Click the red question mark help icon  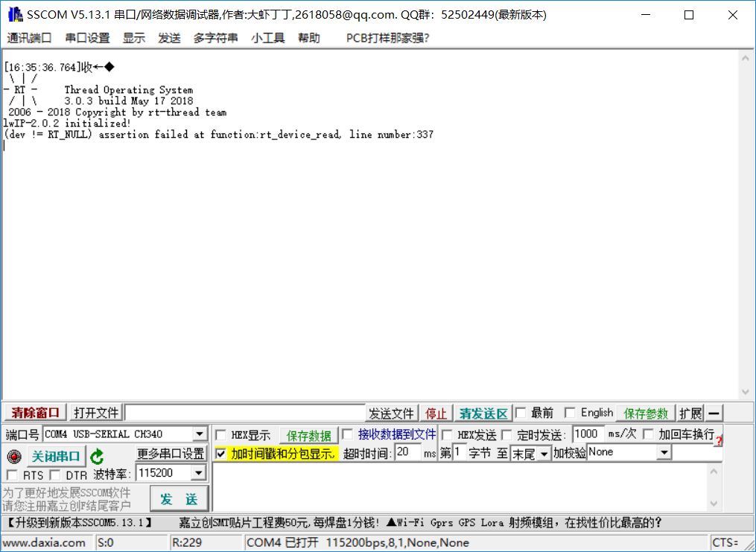719,440
